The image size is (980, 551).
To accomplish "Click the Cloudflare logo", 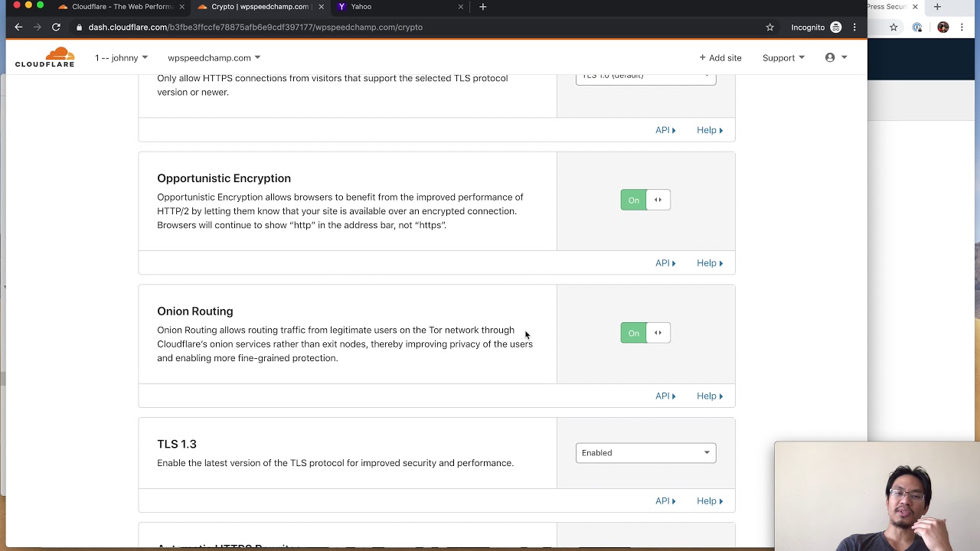I will click(45, 57).
